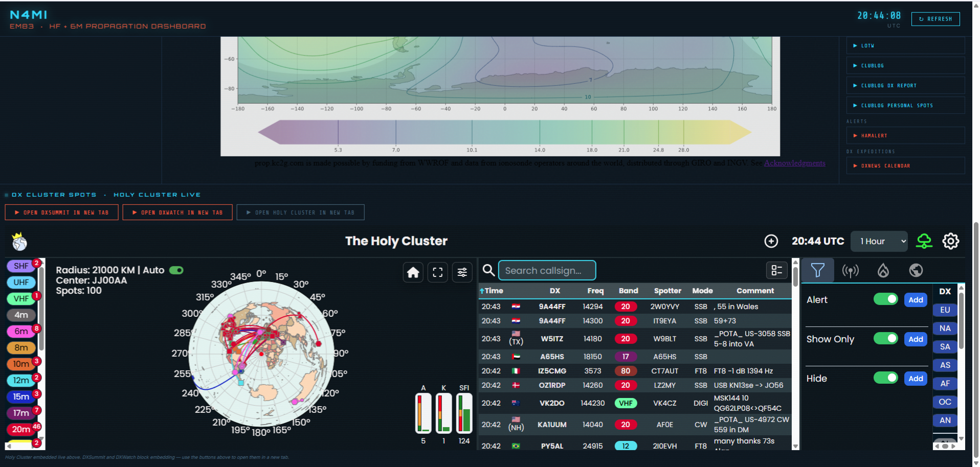
Task: Click the REFRESH button
Action: [936, 19]
